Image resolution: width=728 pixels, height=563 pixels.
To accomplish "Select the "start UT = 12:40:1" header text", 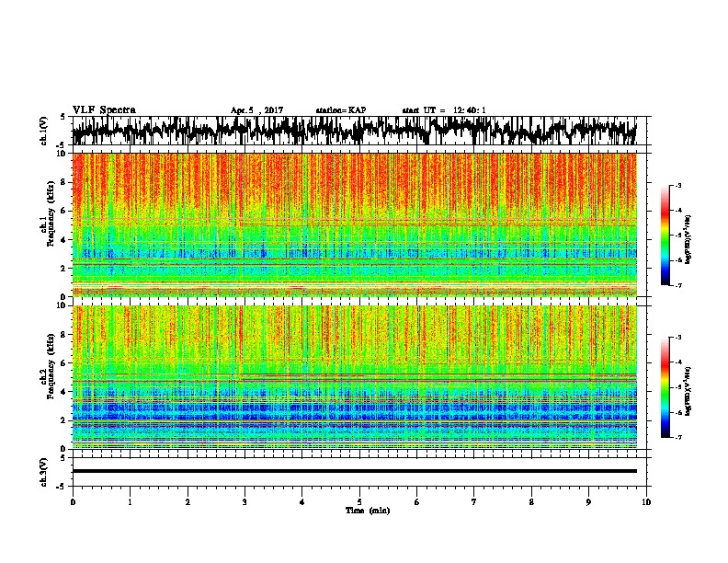I will point(444,110).
